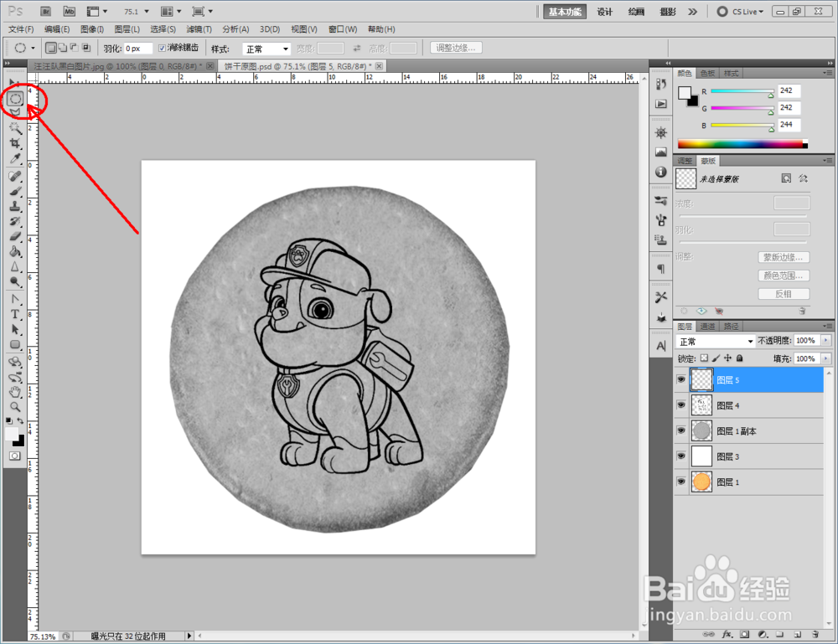Open the CS Live dropdown

click(741, 11)
